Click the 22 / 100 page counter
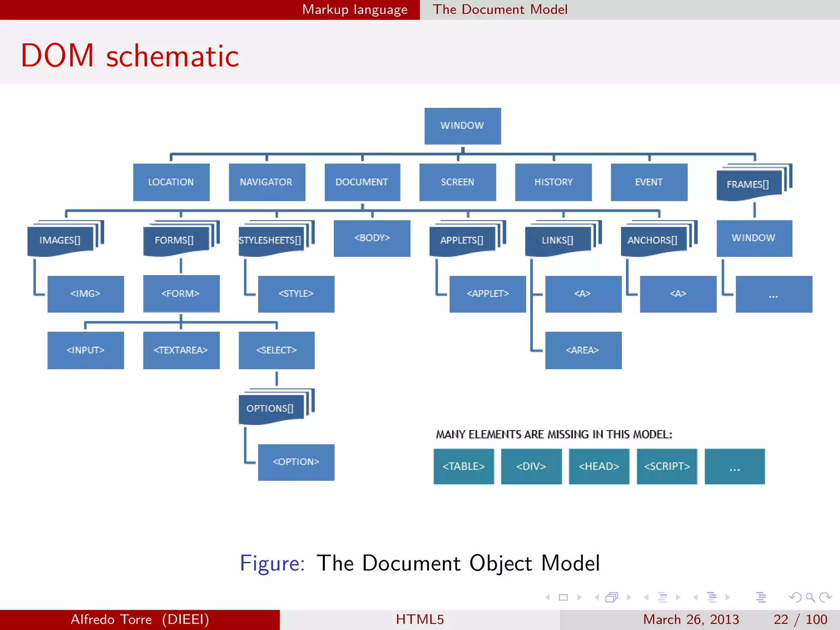Viewport: 840px width, 630px height. (800, 619)
